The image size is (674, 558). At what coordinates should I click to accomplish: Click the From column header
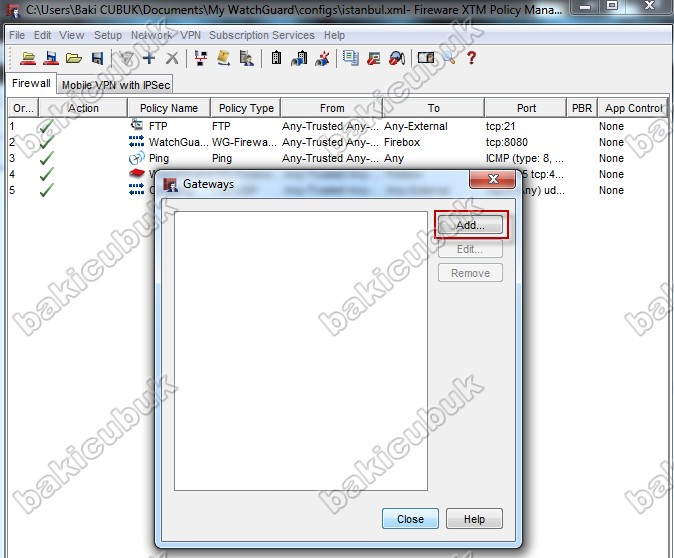[x=332, y=108]
